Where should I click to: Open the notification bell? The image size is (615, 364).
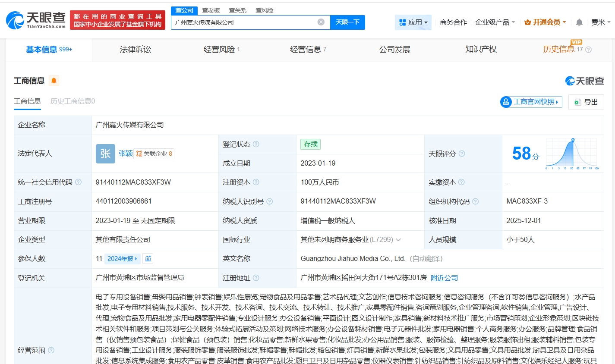tap(579, 22)
